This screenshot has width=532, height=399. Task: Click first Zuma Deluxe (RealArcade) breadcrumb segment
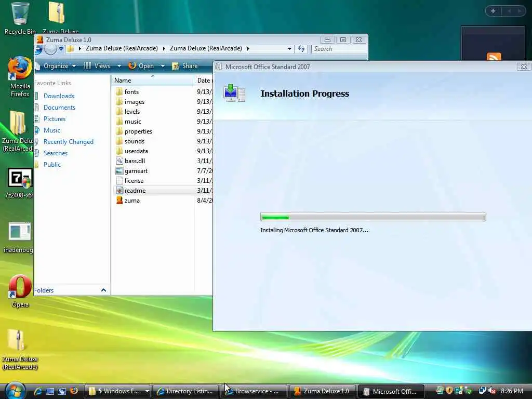pos(122,48)
